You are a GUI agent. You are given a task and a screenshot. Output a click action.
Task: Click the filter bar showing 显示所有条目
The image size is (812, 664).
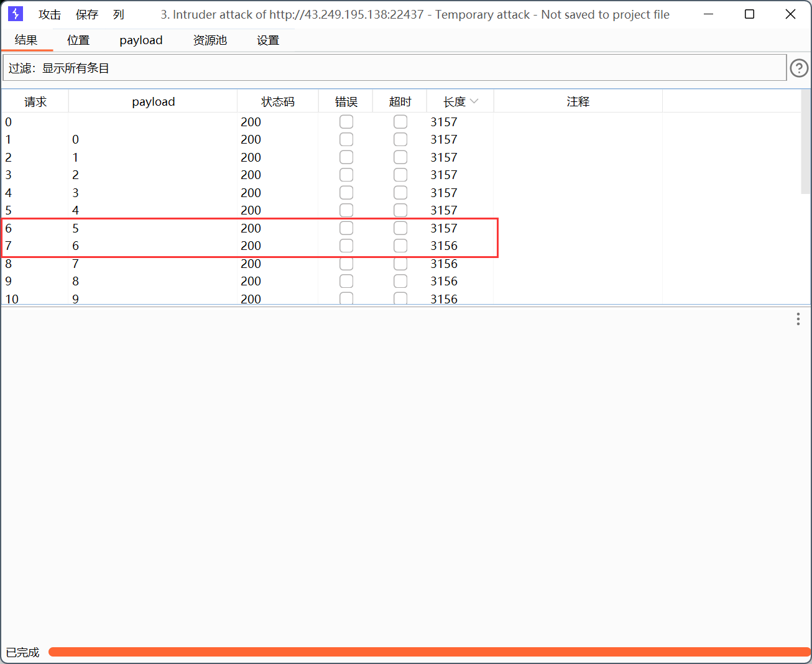pyautogui.click(x=394, y=68)
